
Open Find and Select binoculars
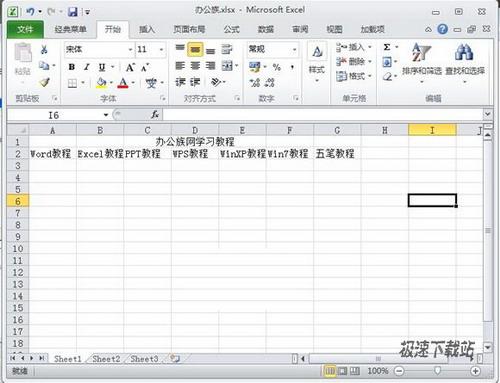[465, 62]
